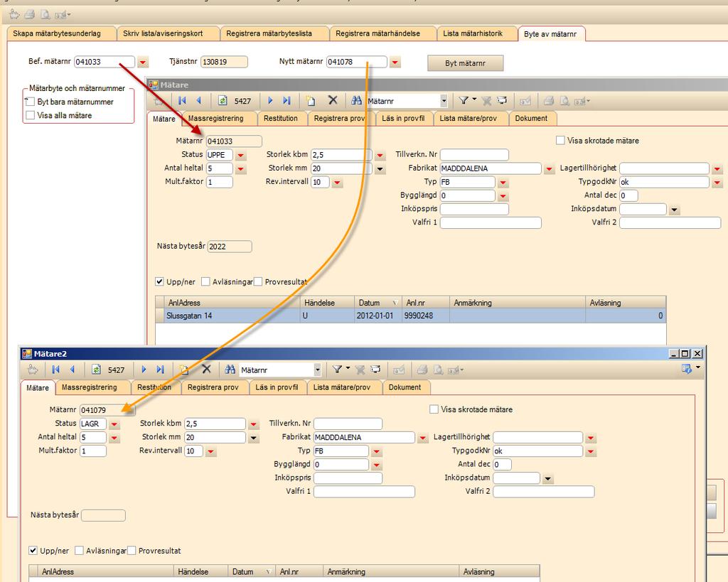728x582 pixels.
Task: Open Nytt mätarnr dropdown arrow
Action: pyautogui.click(x=395, y=63)
